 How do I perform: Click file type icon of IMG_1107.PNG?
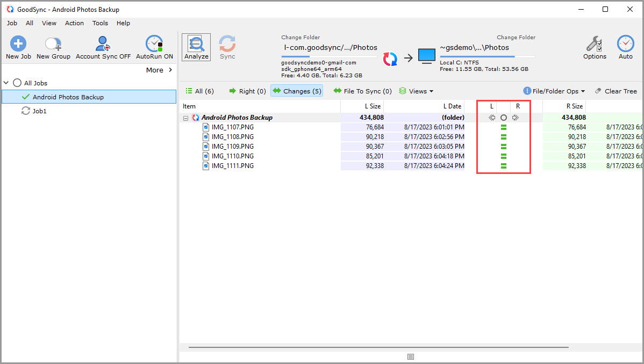206,127
